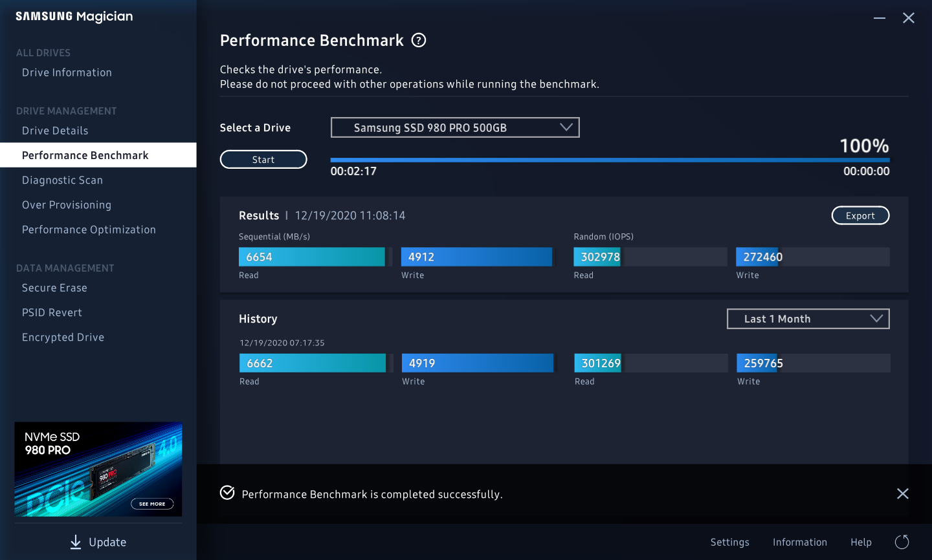932x560 pixels.
Task: Open Information link in footer
Action: tap(799, 542)
